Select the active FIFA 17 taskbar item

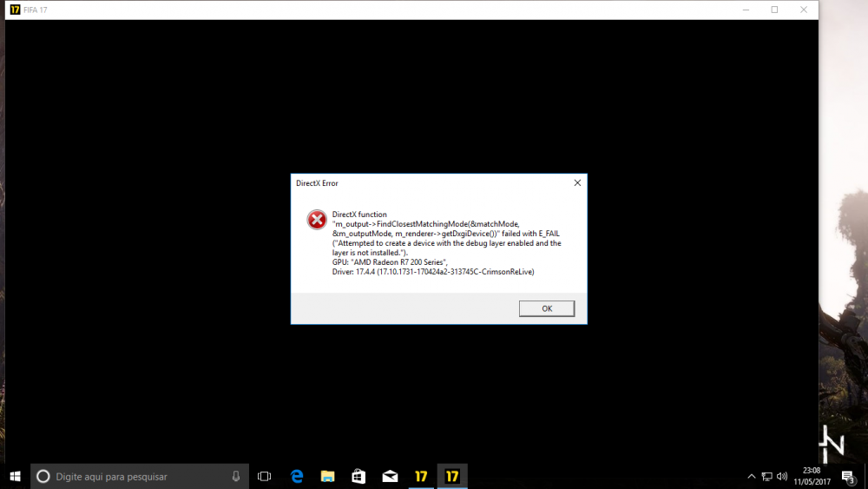pos(452,476)
